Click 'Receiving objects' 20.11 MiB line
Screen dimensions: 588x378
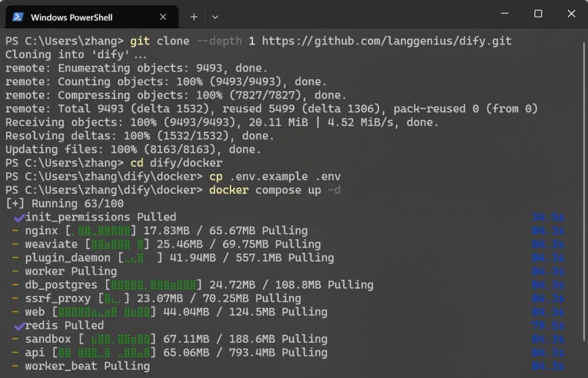[x=222, y=122]
